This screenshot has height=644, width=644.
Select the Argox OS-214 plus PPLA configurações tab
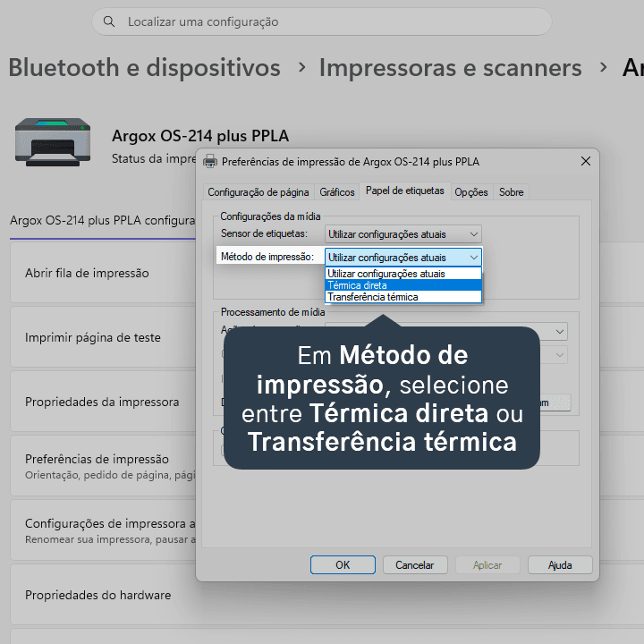coord(103,221)
